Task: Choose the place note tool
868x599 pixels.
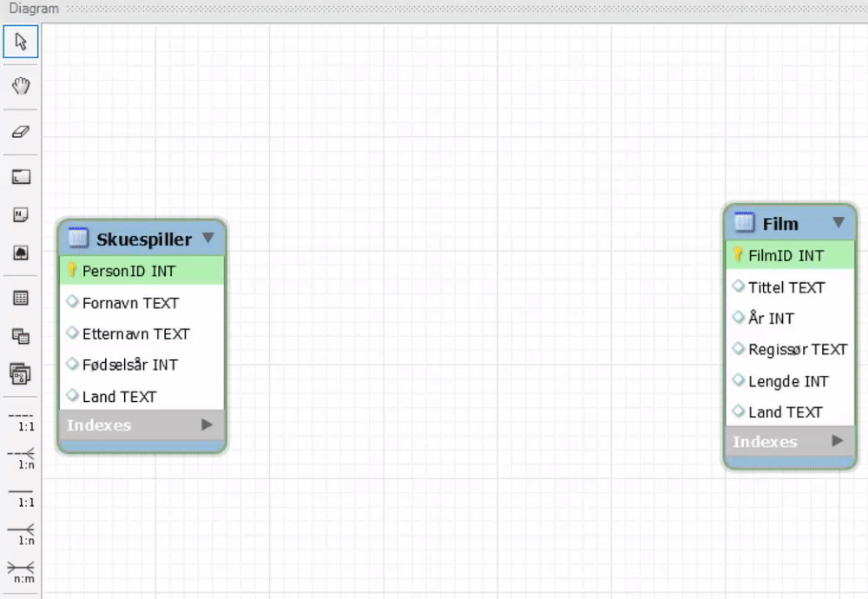Action: click(x=20, y=214)
